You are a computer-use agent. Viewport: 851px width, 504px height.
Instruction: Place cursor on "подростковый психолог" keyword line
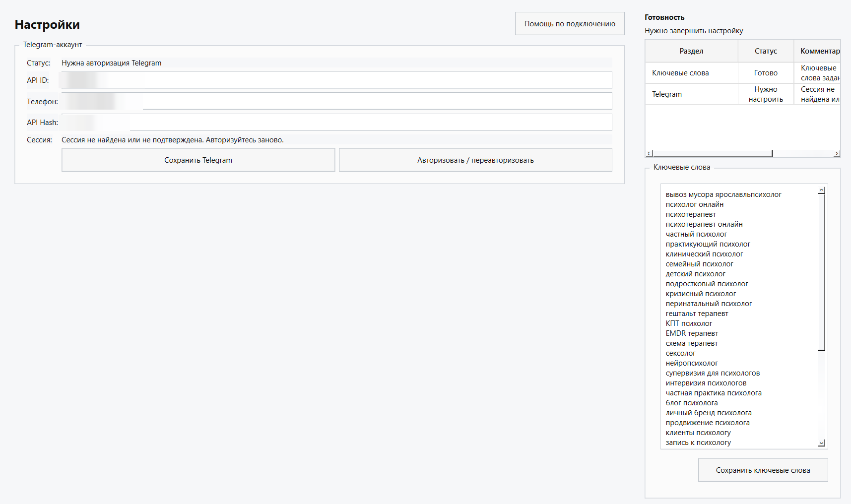[x=707, y=284]
